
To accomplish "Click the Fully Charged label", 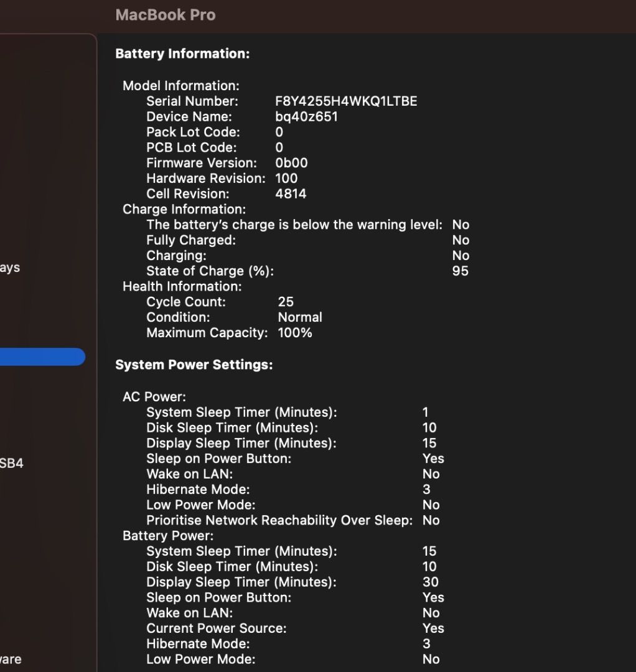I will (191, 240).
